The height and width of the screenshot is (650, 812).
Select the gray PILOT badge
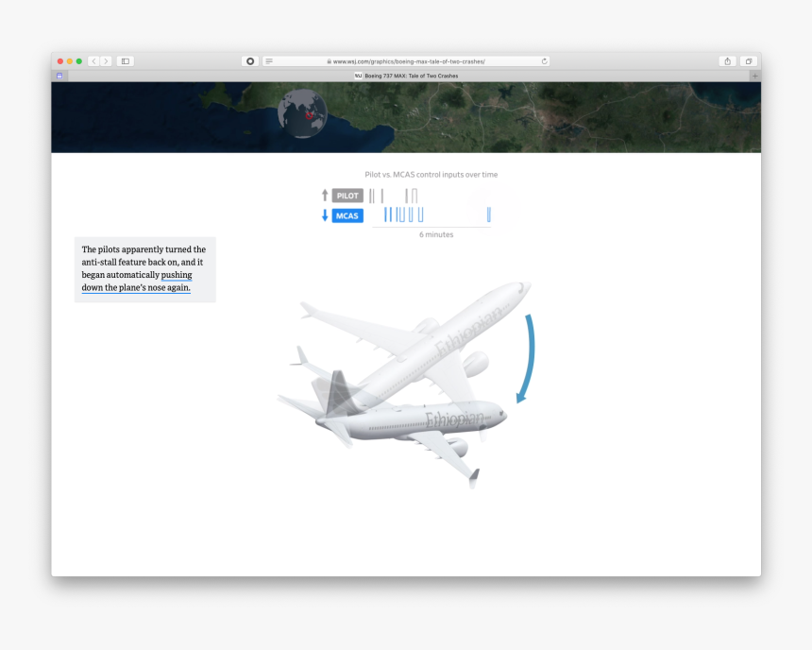click(347, 196)
